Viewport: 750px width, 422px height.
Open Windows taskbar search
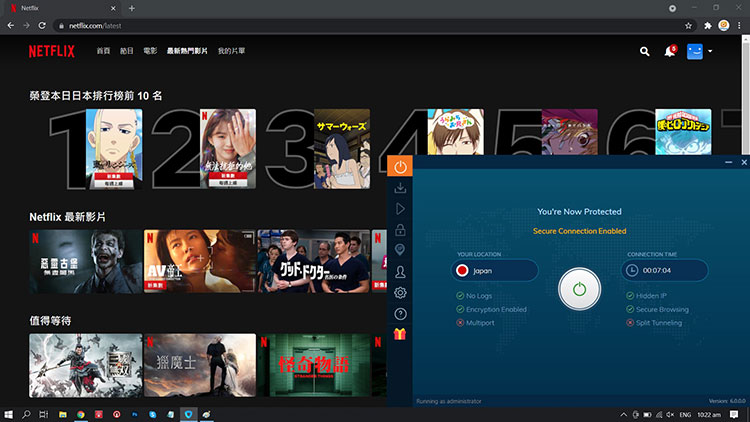coord(26,414)
